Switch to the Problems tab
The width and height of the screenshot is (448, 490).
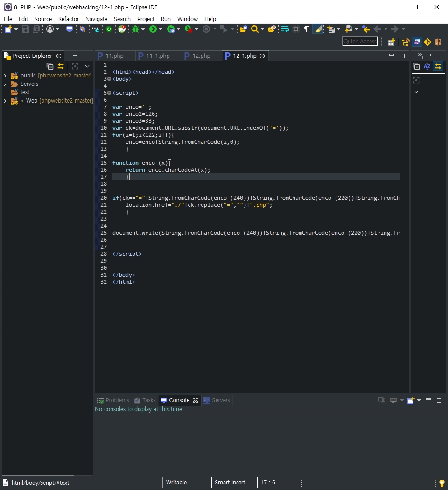113,400
